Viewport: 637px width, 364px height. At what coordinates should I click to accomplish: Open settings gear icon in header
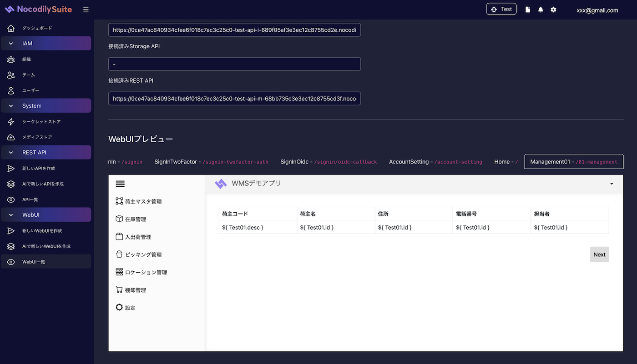coord(553,10)
